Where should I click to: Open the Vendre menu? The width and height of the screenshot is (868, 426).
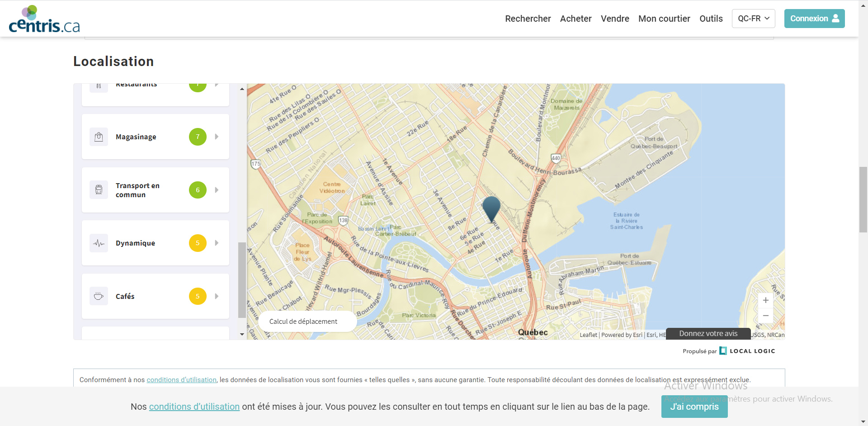pos(615,19)
